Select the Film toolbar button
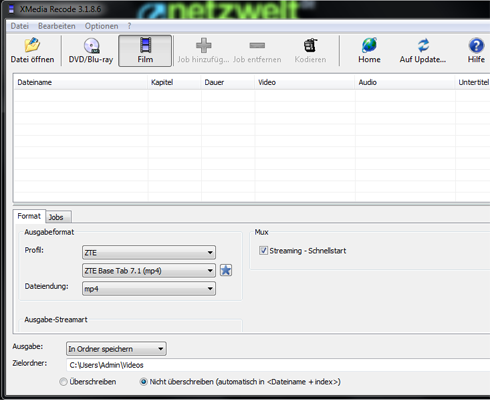The image size is (490, 400). coord(145,51)
